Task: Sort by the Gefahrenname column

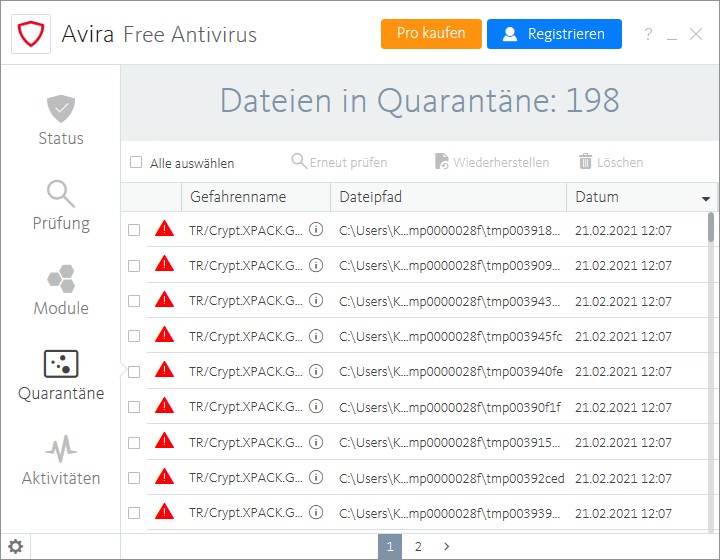Action: pyautogui.click(x=256, y=197)
